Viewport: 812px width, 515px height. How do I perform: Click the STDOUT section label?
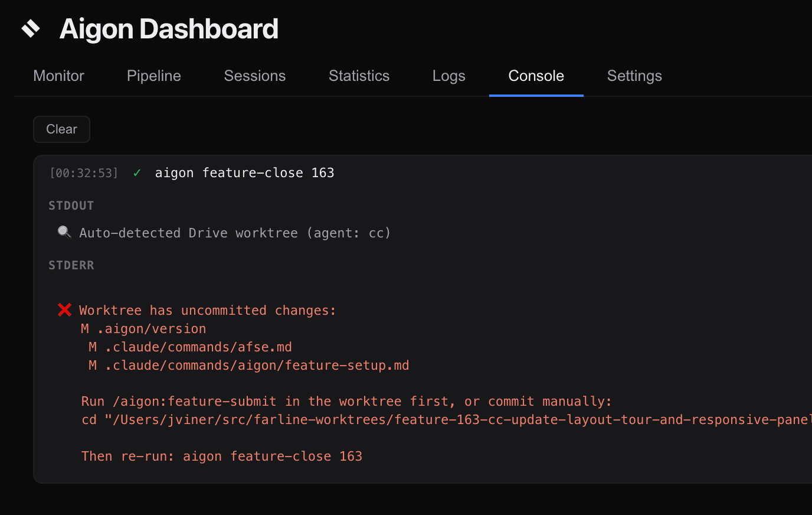point(71,206)
